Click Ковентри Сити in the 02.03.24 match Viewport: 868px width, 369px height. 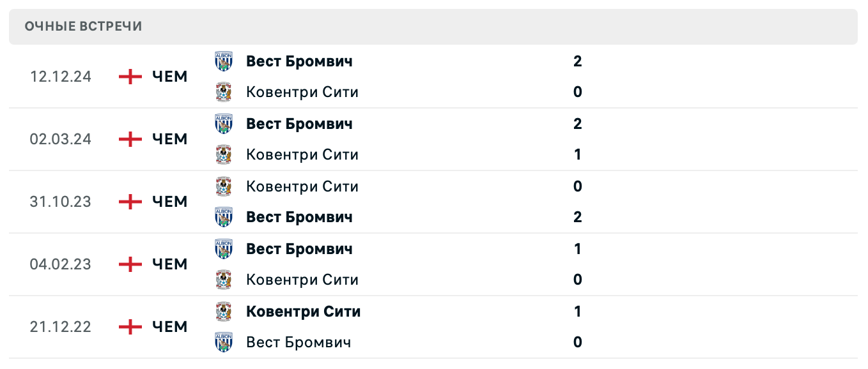[x=302, y=154]
